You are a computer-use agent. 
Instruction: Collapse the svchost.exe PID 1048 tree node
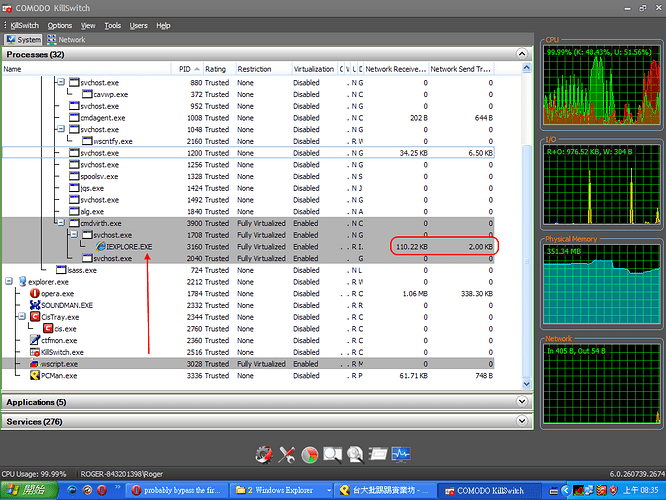point(61,129)
